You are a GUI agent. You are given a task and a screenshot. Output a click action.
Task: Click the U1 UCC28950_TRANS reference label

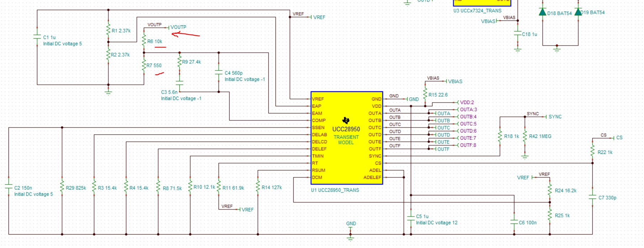pyautogui.click(x=335, y=190)
